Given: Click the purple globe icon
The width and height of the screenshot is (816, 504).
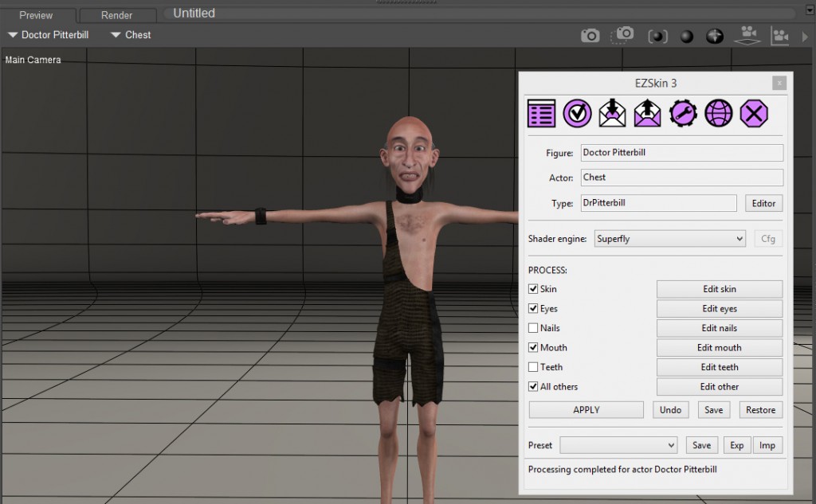Looking at the screenshot, I should 718,114.
